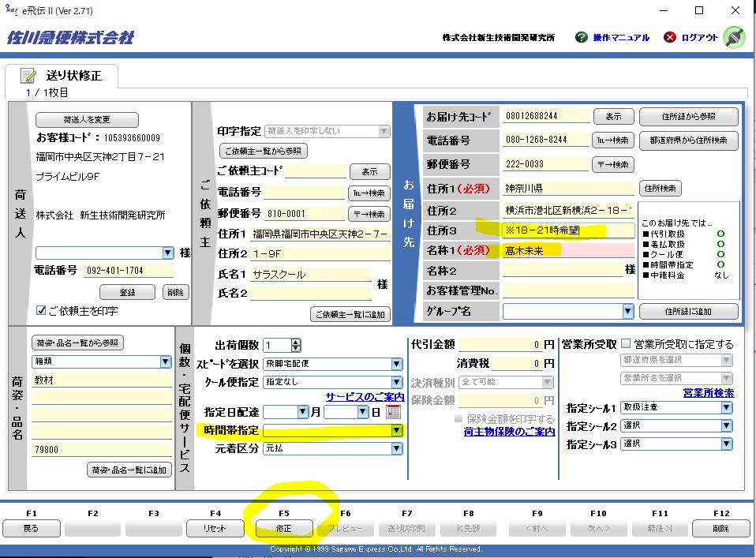The height and width of the screenshot is (558, 756).
Task: Open the サービスのご案内 link
Action: click(365, 397)
